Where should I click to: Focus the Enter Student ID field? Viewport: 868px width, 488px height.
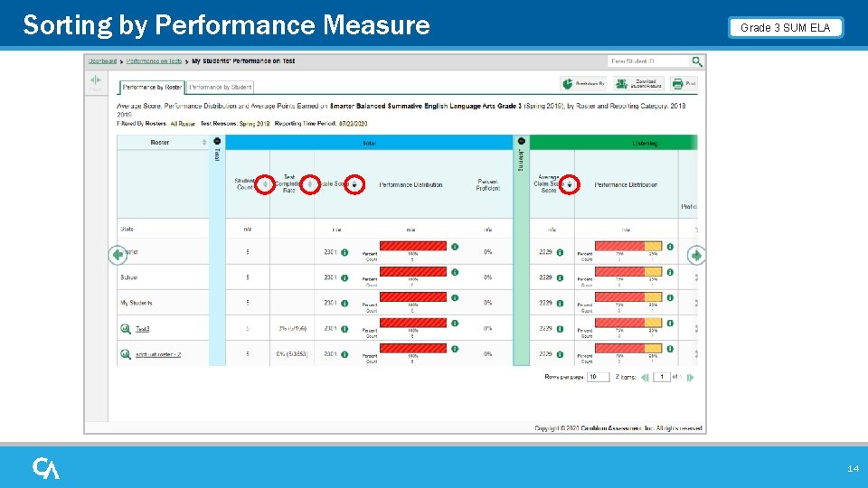648,61
